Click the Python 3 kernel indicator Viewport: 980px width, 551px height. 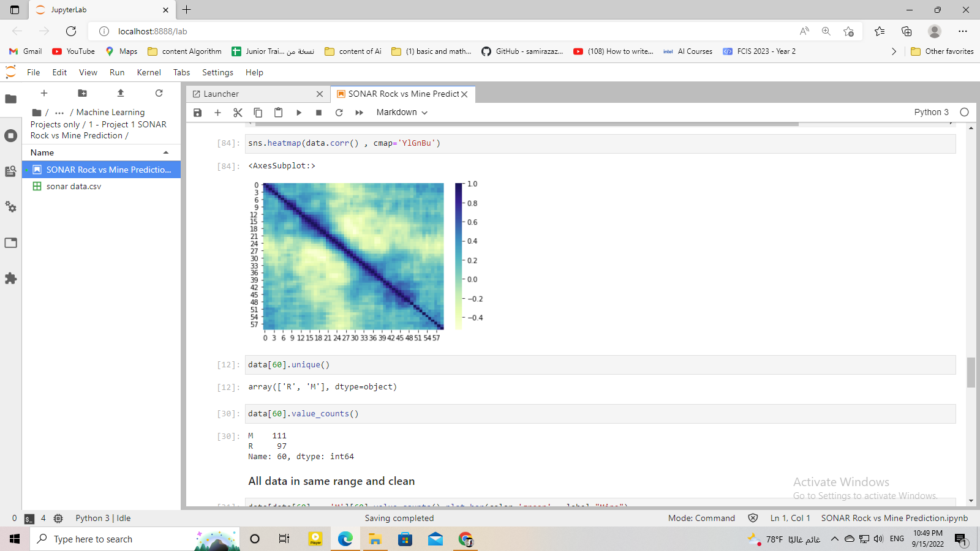[x=931, y=112]
